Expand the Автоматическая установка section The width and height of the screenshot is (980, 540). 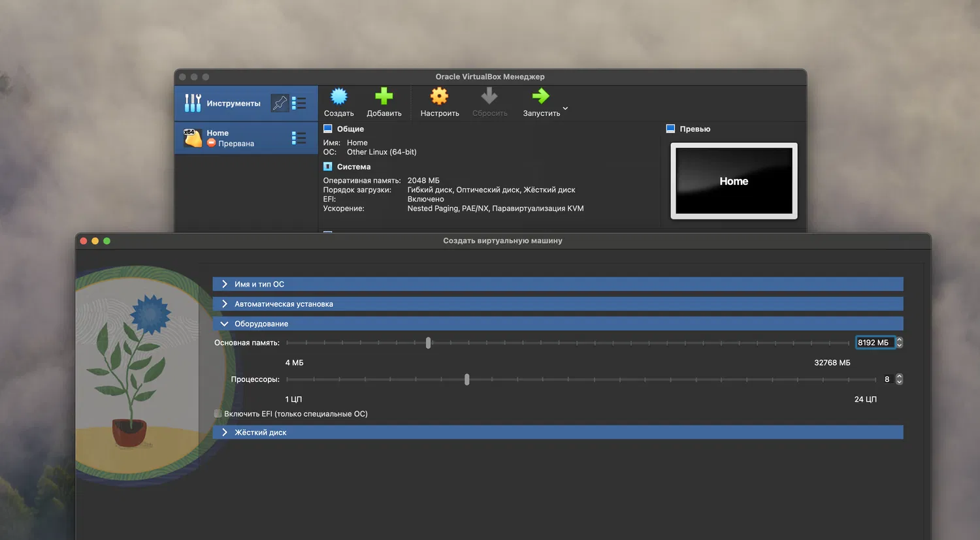pos(558,304)
